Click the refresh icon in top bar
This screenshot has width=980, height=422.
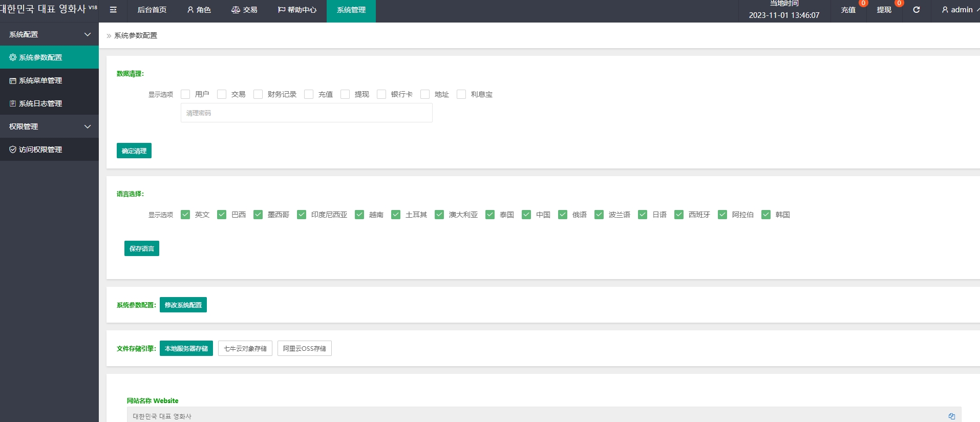coord(916,10)
